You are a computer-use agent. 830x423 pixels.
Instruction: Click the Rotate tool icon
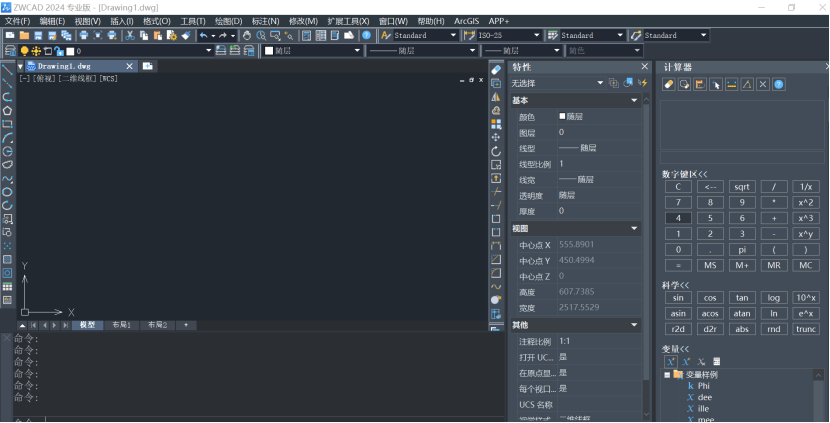(x=496, y=151)
